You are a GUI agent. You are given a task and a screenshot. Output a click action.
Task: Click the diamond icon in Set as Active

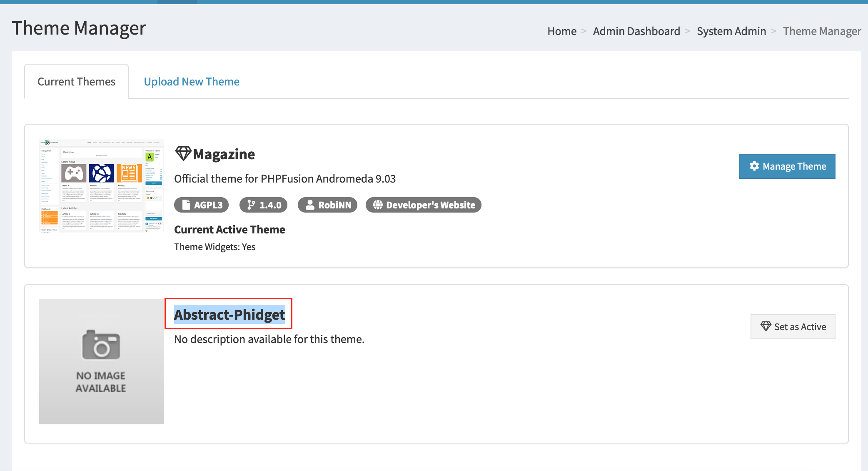click(x=766, y=326)
